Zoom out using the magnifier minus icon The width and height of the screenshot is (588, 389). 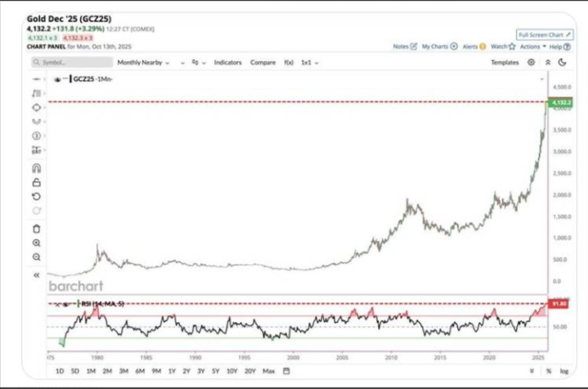pyautogui.click(x=36, y=257)
